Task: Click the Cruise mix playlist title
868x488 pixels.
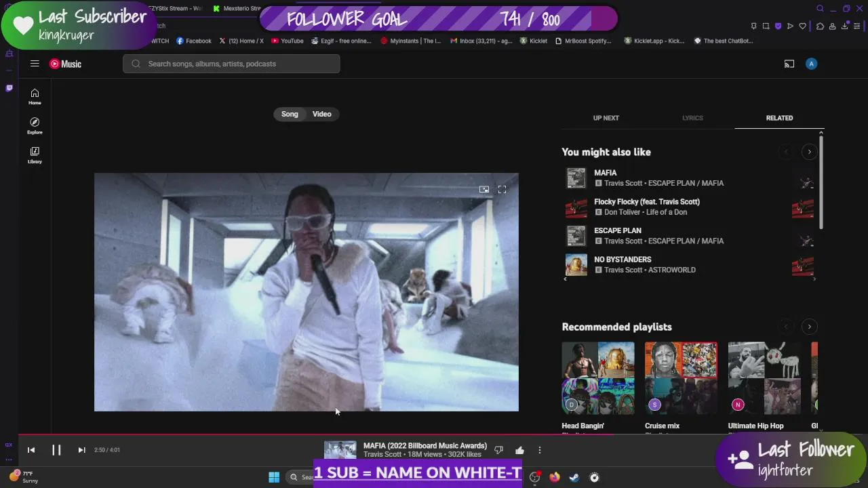Action: click(662, 426)
